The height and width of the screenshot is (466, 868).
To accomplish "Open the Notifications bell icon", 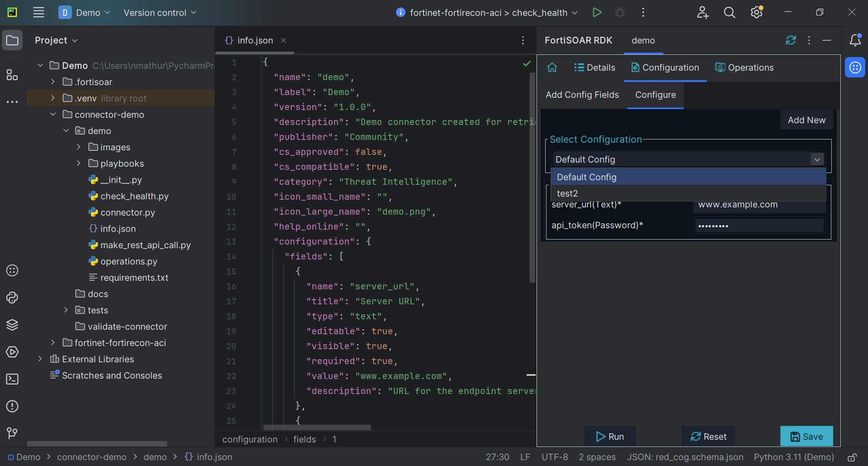I will 855,40.
